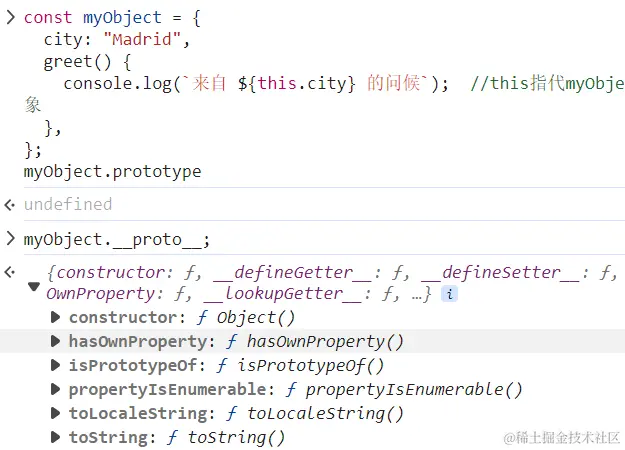625x450 pixels.
Task: Select the ƒ toLocaleString() value
Action: [x=315, y=413]
